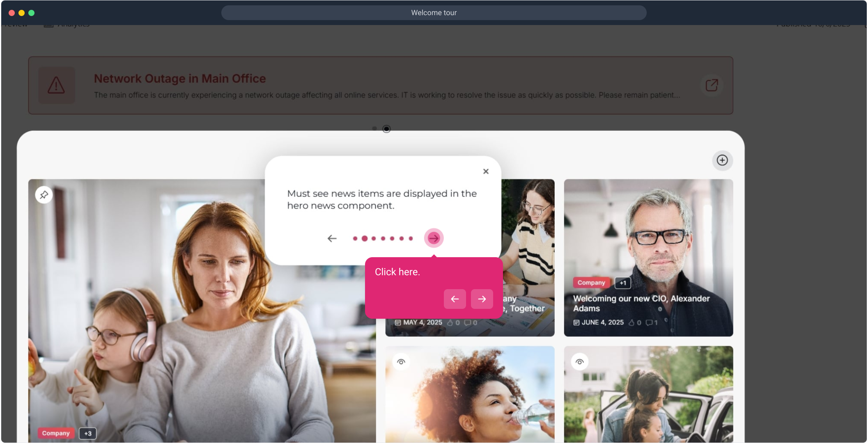Viewport: 868px width, 443px height.
Task: Click +3 tag on hero image
Action: click(x=88, y=434)
